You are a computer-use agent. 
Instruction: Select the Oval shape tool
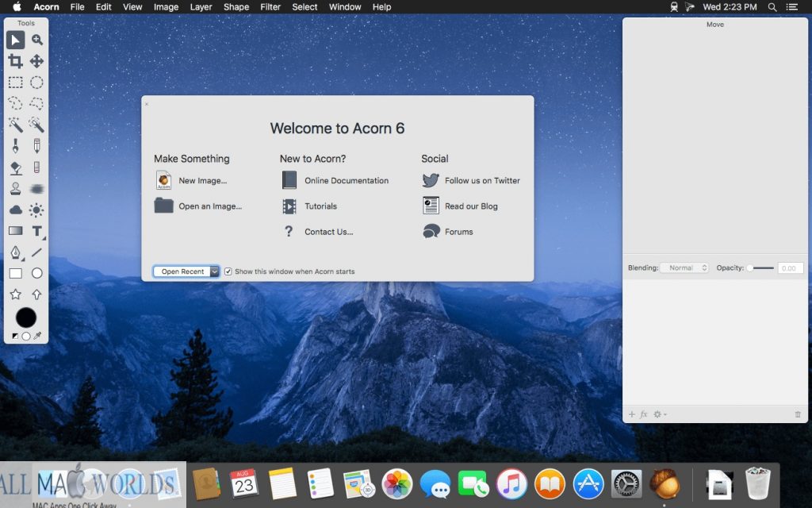point(36,273)
